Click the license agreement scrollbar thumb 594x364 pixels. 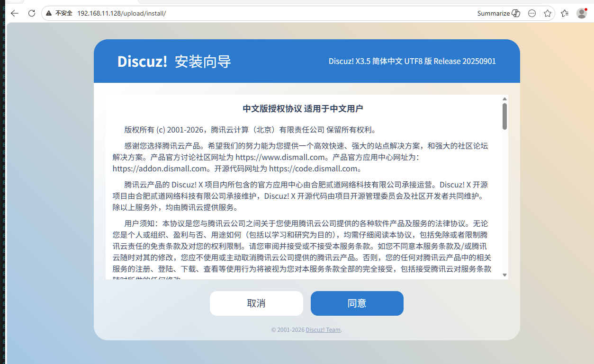(504, 116)
